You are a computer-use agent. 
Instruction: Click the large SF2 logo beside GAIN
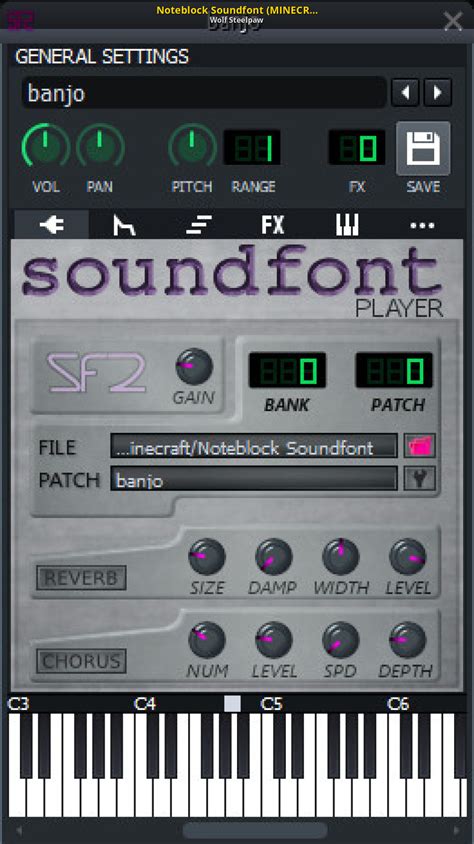96,373
